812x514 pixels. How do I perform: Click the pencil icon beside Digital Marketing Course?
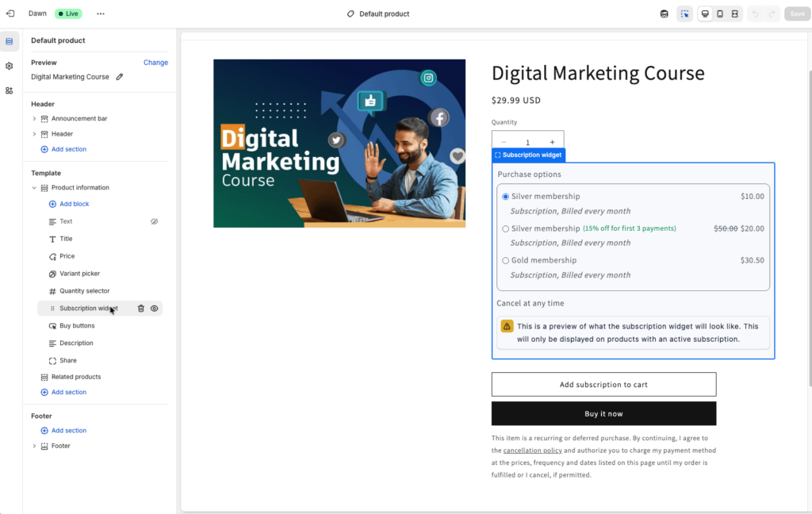(x=120, y=77)
